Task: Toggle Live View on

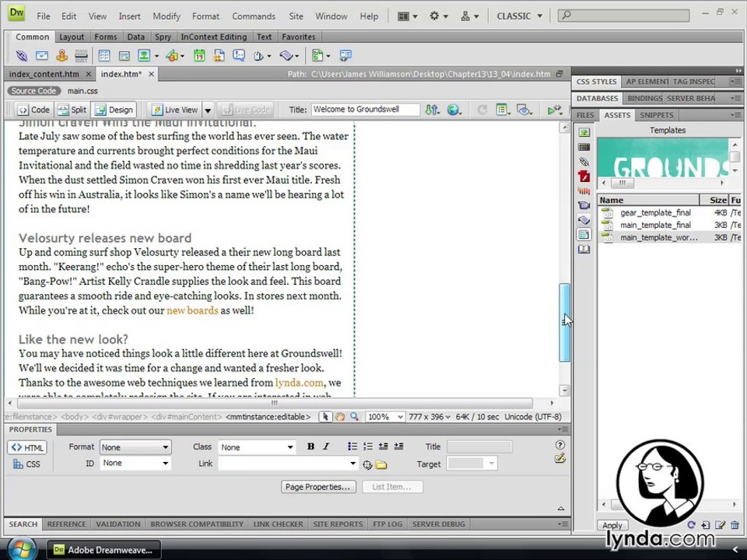Action: pyautogui.click(x=175, y=110)
